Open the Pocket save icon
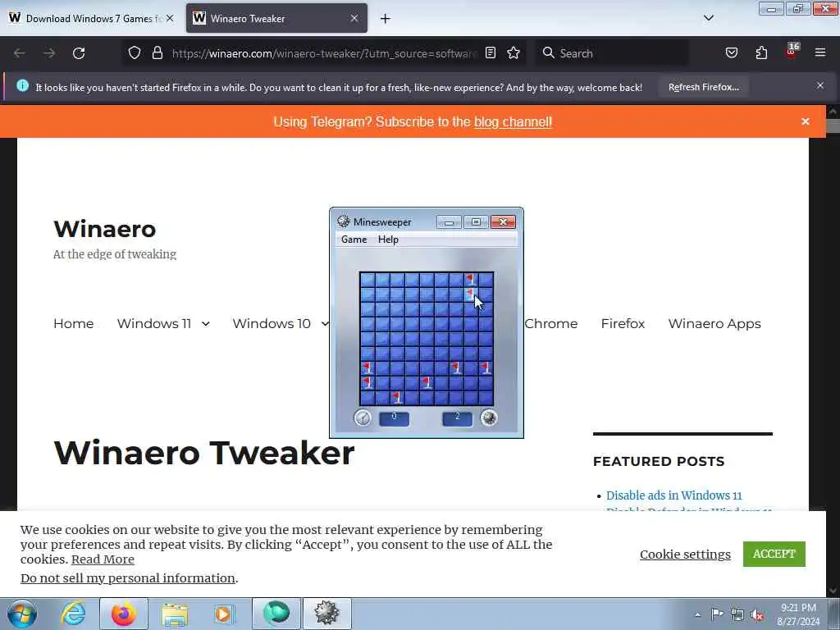840x630 pixels. (732, 52)
